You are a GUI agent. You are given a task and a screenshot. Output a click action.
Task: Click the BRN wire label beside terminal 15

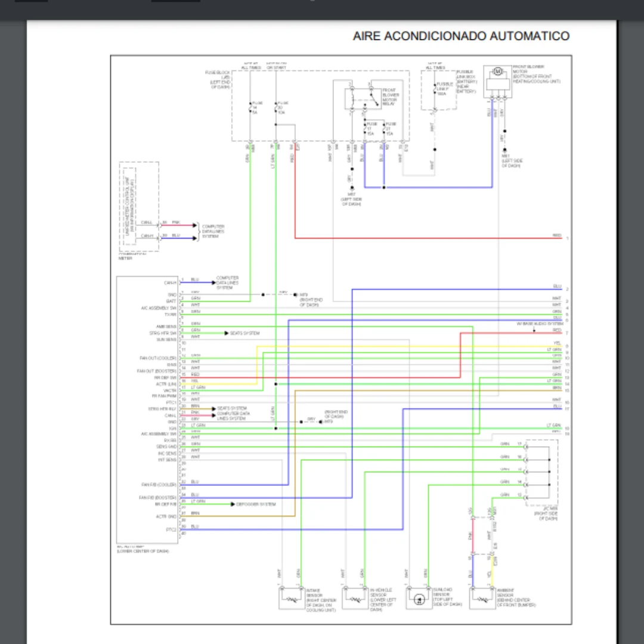[x=557, y=388]
